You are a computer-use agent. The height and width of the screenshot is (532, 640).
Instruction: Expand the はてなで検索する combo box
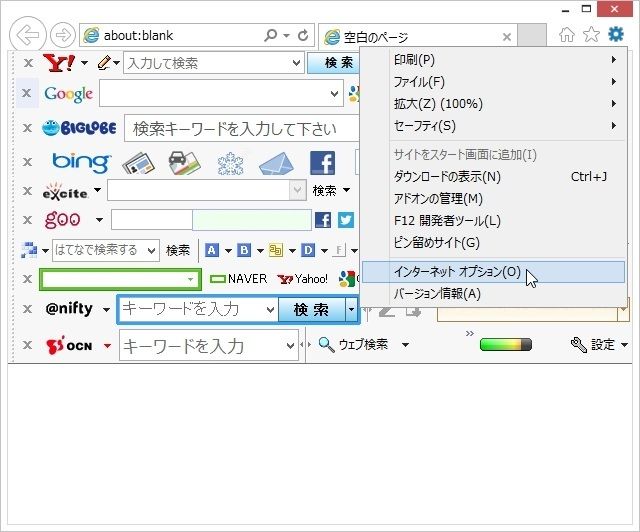point(151,250)
